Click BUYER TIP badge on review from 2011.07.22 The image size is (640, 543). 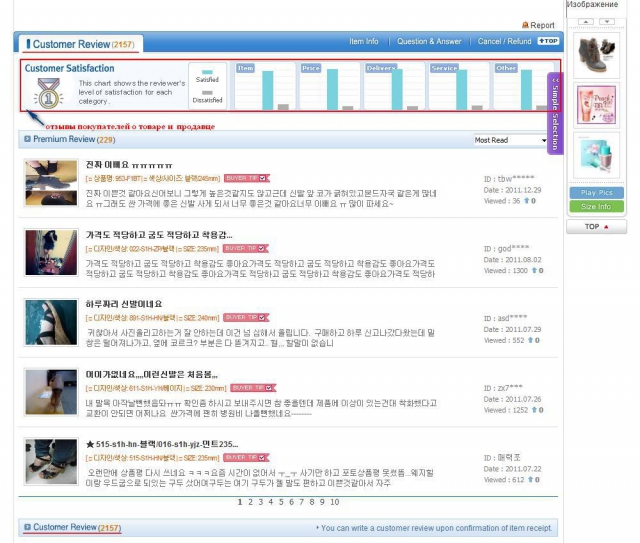coord(246,457)
